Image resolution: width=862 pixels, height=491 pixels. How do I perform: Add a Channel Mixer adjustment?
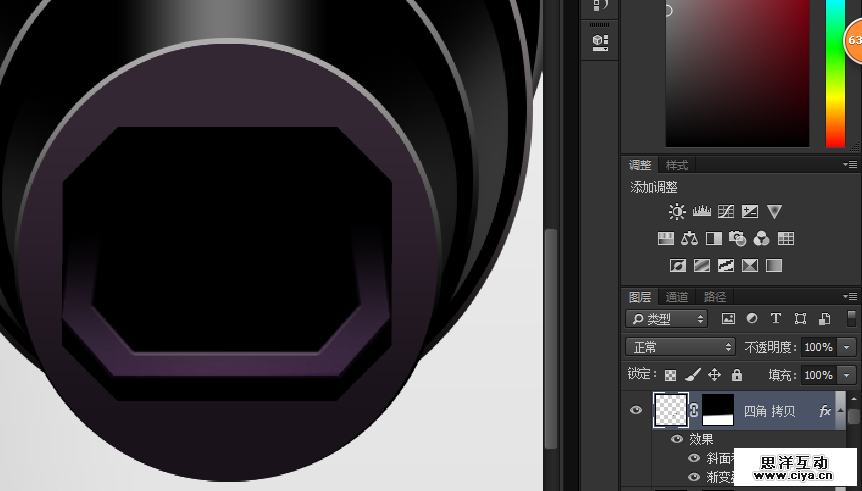(x=762, y=239)
